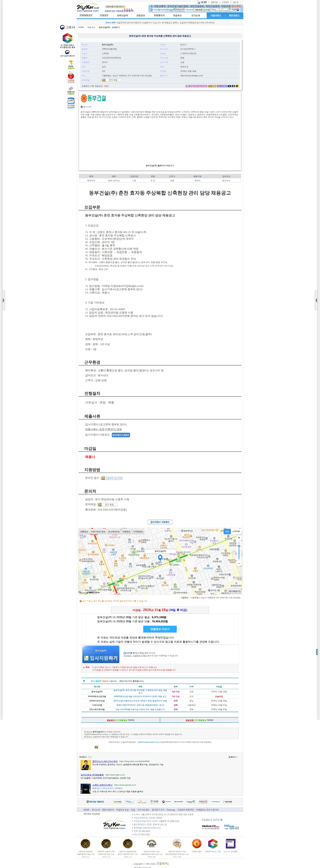Screen dimensions: 320x868
Task: Click the FAMILY SITE expand arrow
Action: coord(221,820)
